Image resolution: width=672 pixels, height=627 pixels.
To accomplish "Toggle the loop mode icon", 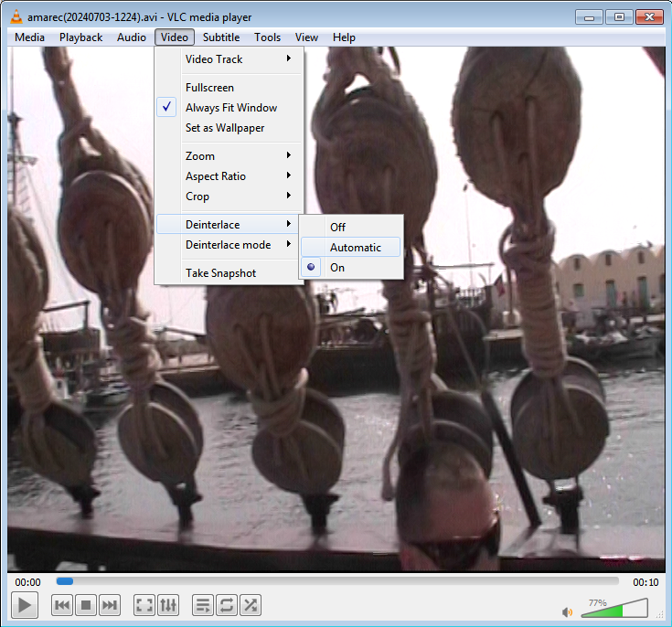I will click(227, 605).
